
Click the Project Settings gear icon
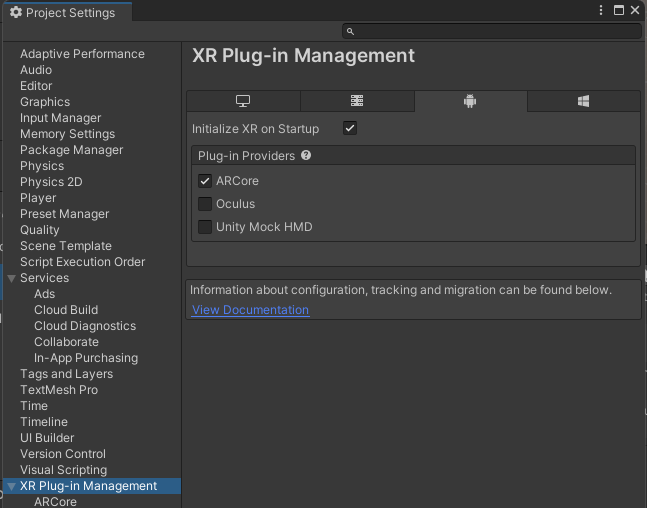click(x=16, y=12)
